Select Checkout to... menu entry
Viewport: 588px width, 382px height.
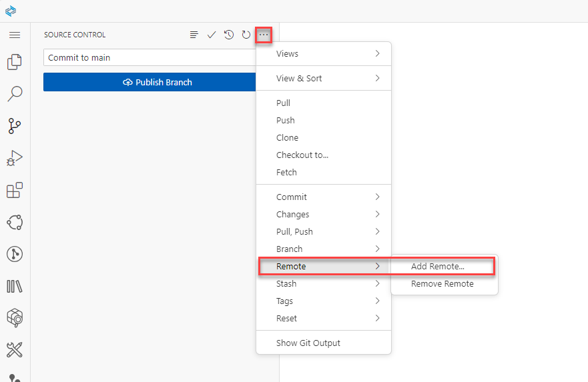(324, 155)
